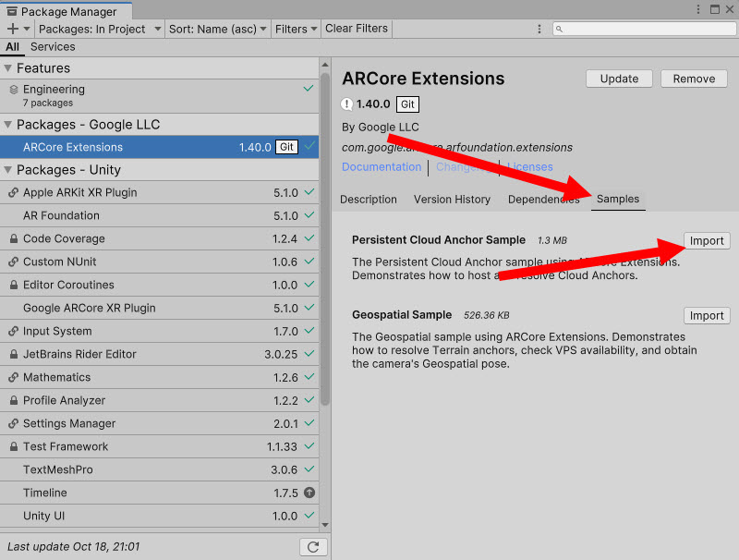
Task: Click the Remove button
Action: point(694,79)
